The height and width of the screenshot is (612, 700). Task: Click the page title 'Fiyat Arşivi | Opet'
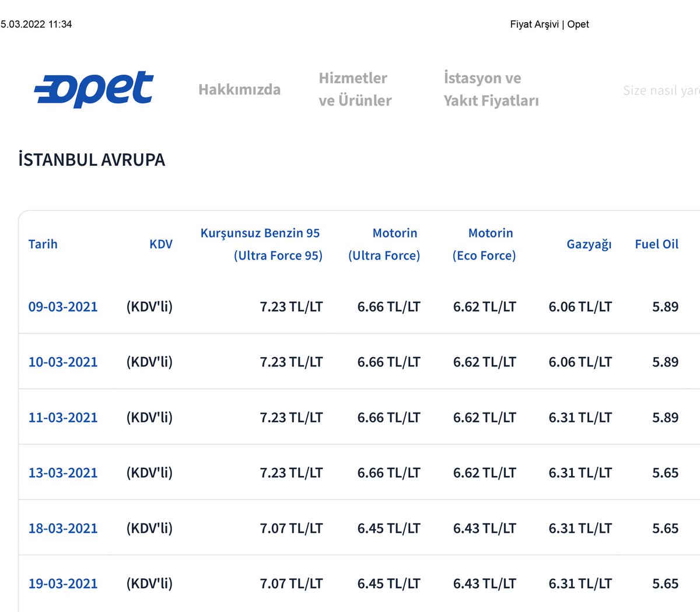click(549, 24)
